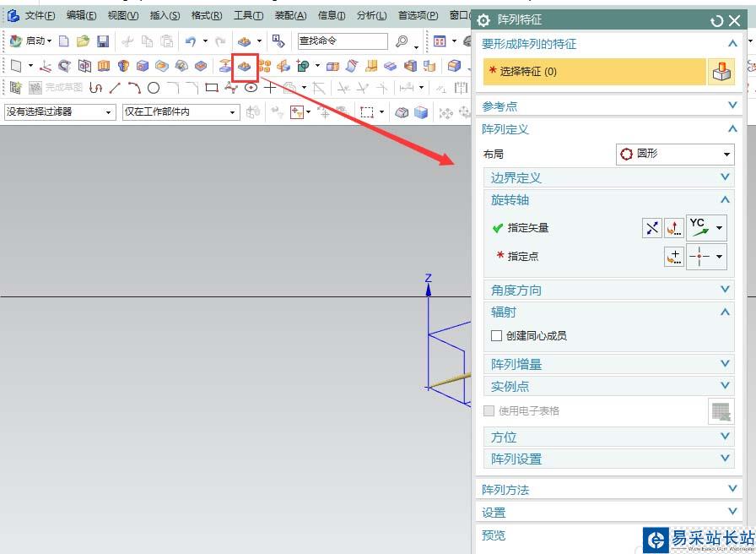Select the circle sketch tool
The image size is (756, 554).
(154, 88)
